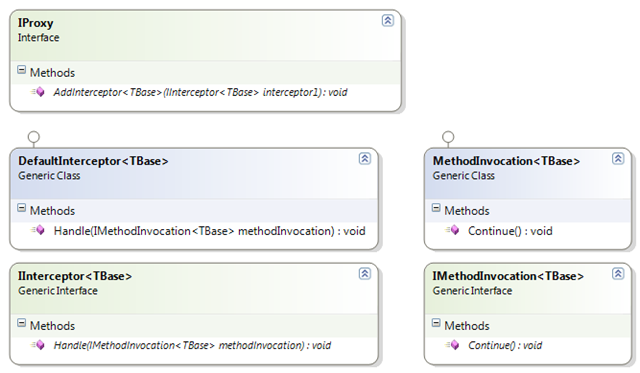This screenshot has height=373, width=640.
Task: Collapse DefaultInterceptor<TBase> class chevron
Action: pos(364,158)
